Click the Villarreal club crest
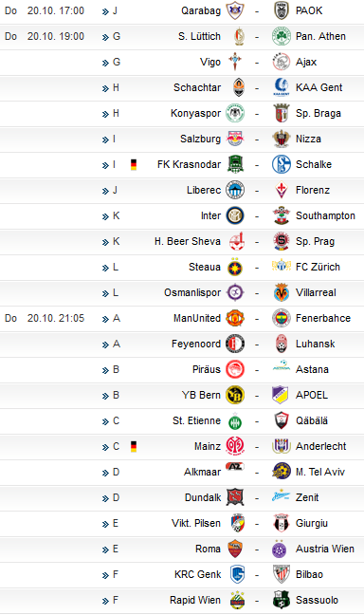364x615 pixels. click(x=281, y=292)
